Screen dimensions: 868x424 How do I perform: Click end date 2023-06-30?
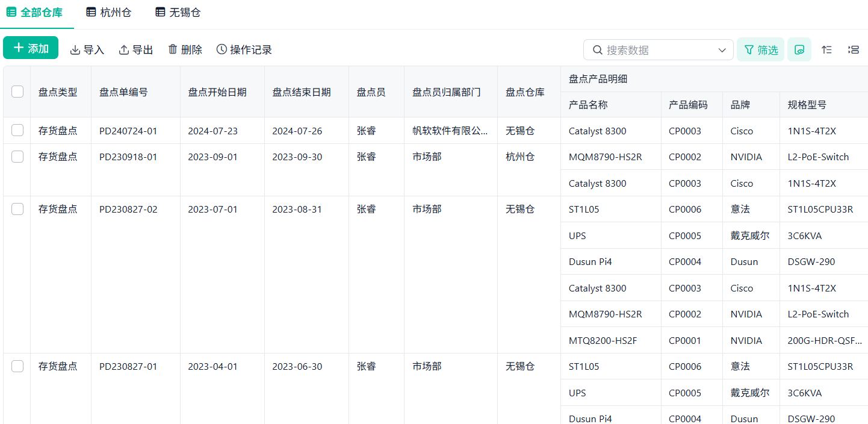pos(297,367)
